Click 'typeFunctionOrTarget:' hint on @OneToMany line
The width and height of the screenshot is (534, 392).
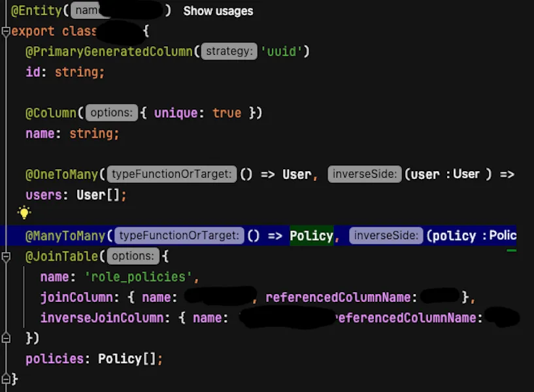[x=171, y=174]
